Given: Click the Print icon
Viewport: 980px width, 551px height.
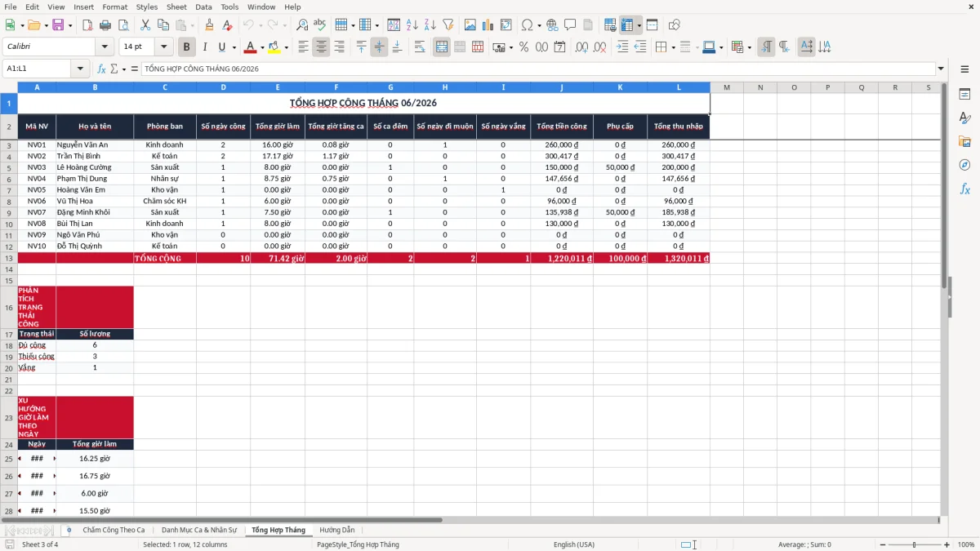Looking at the screenshot, I should pos(105,25).
